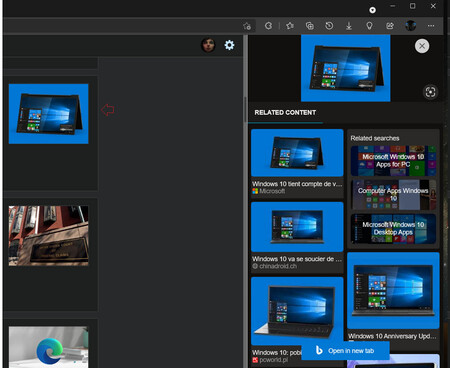Select 'Microsoft Windows 10 Apps for PC' related search

click(393, 161)
